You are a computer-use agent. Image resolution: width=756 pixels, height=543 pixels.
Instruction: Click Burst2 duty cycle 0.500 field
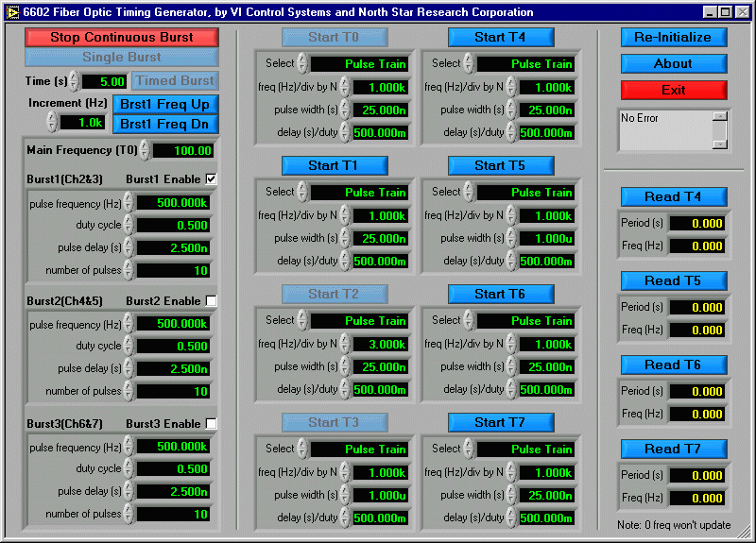pyautogui.click(x=174, y=346)
